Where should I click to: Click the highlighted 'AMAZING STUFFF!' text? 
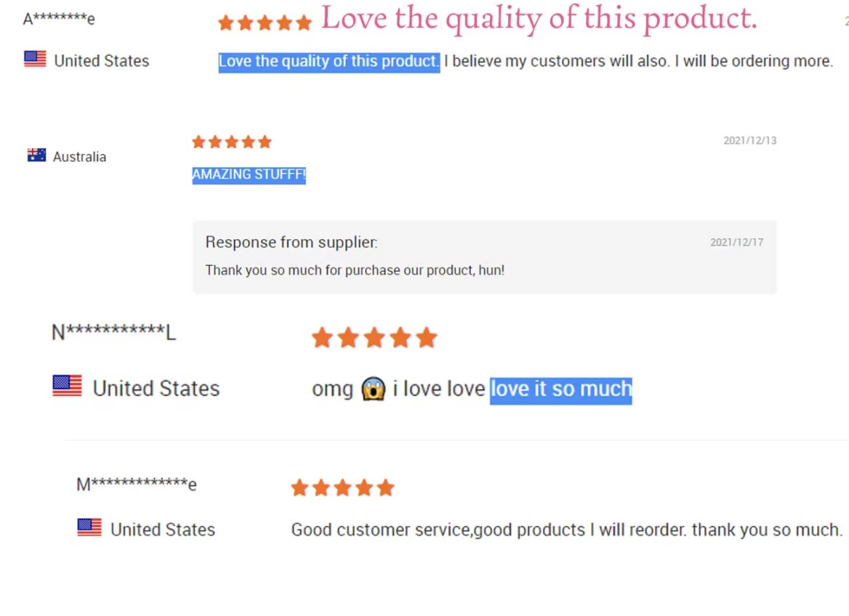coord(249,174)
